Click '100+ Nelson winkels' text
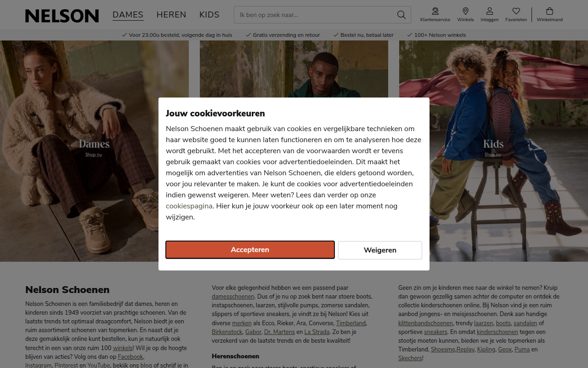 (x=440, y=35)
